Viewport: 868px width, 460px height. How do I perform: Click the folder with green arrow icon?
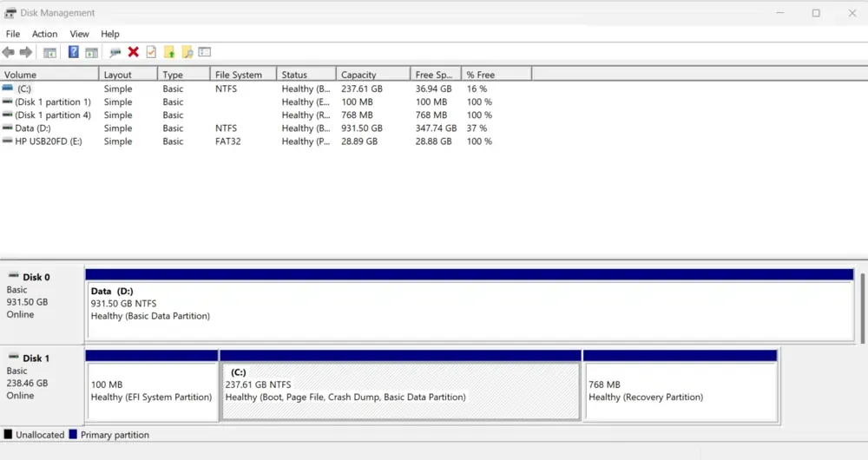[169, 52]
